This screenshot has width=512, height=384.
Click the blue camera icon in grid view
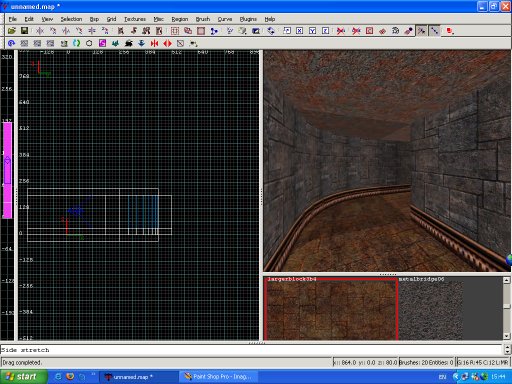click(x=76, y=211)
